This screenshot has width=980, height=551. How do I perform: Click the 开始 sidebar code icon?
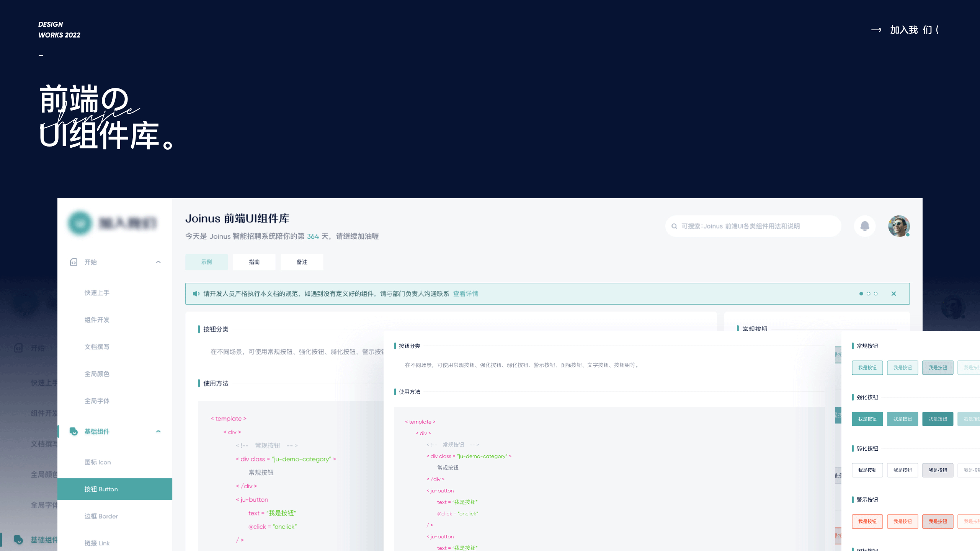pos(73,262)
